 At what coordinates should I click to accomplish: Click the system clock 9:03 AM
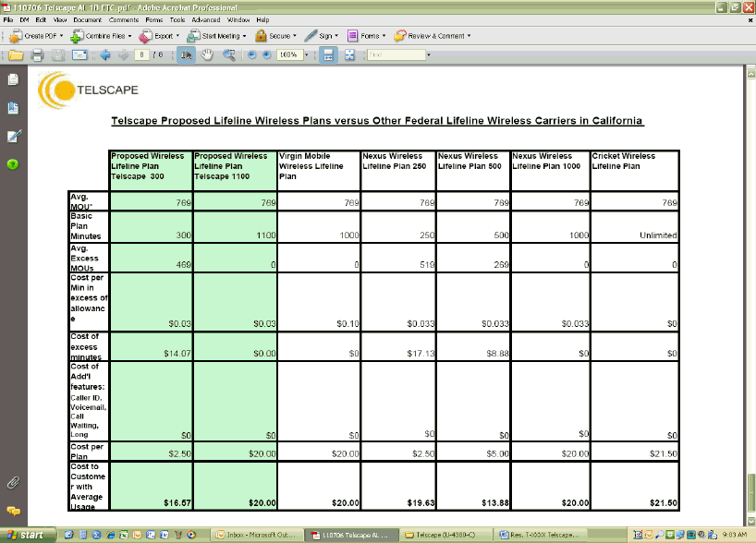point(735,535)
